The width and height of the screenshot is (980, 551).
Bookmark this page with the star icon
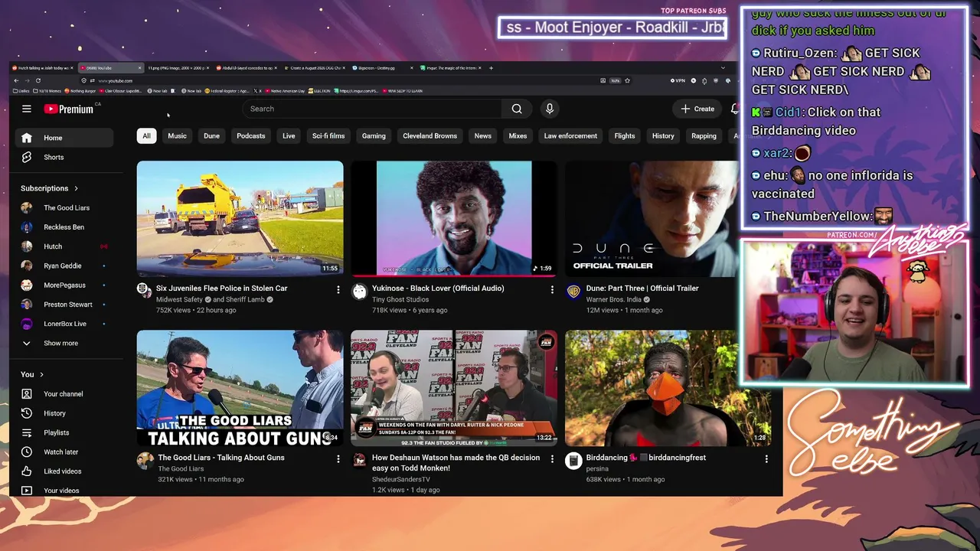point(627,80)
